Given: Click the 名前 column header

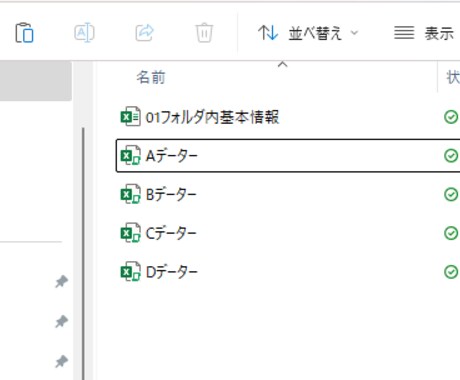Looking at the screenshot, I should (151, 77).
